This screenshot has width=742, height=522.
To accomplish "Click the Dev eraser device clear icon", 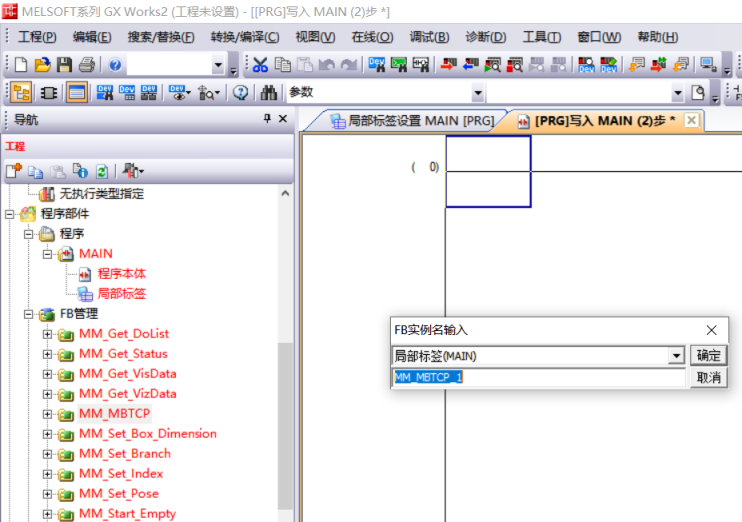I will pyautogui.click(x=609, y=64).
